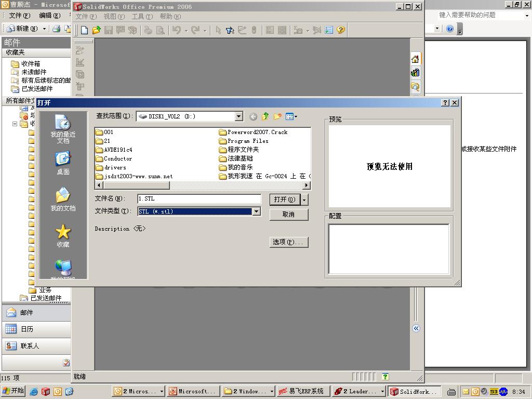Click Internet Explorer quick launch icon
The image size is (532, 399).
tap(34, 392)
